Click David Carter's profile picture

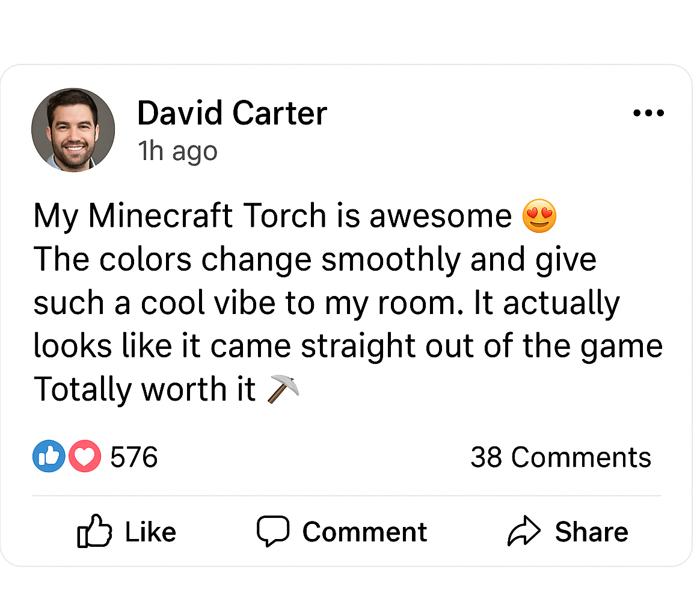pos(73,130)
